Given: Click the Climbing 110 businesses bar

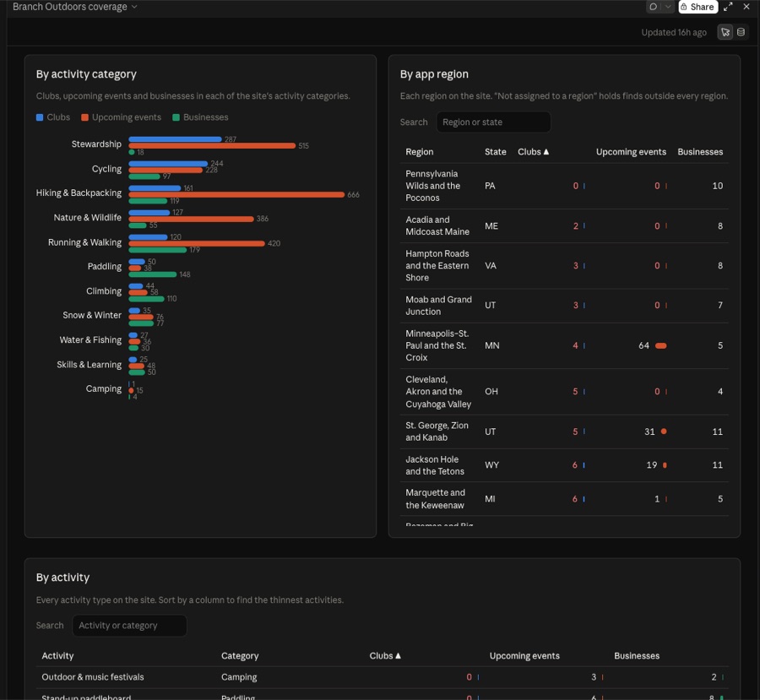Looking at the screenshot, I should [146, 299].
